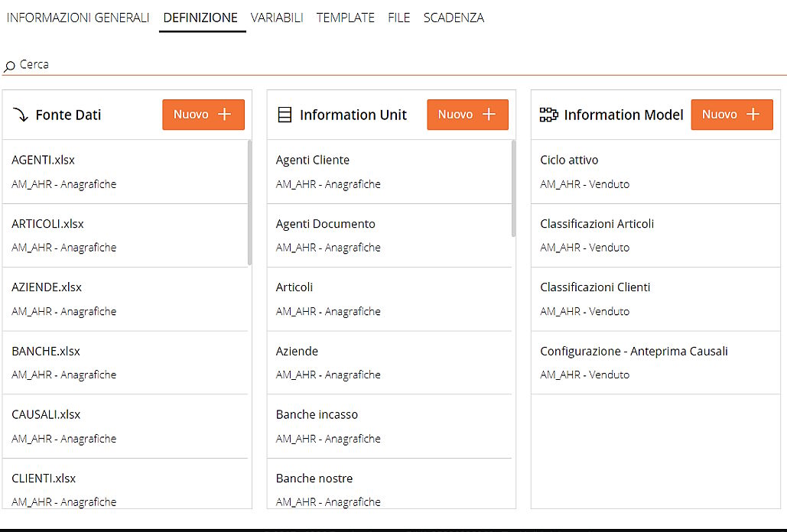Click the plus icon on Information Unit Nuovo button
787x532 pixels.
(x=487, y=114)
